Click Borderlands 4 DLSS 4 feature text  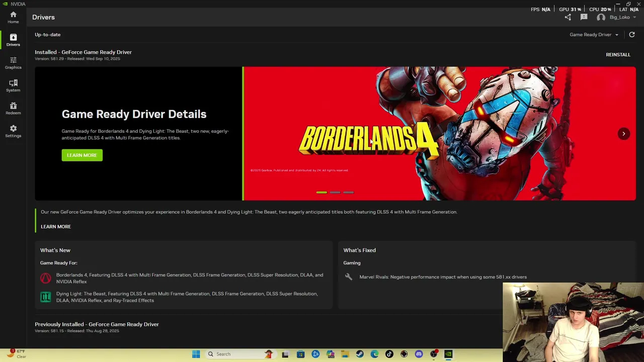pos(190,278)
